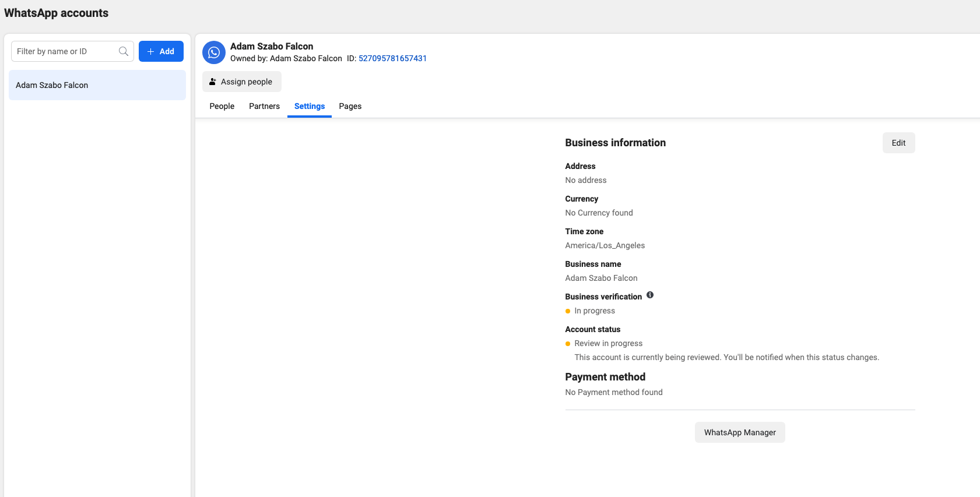
Task: Add a new WhatsApp account
Action: (x=161, y=51)
